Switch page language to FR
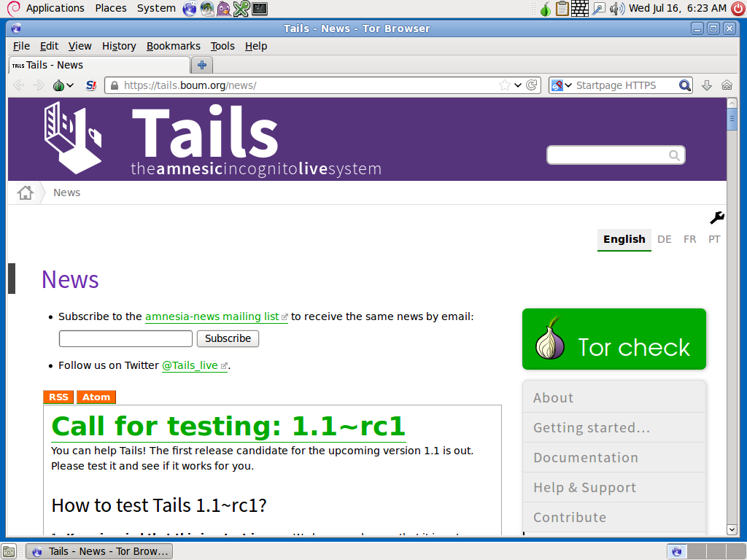Screen dimensions: 747x560 tap(690, 239)
